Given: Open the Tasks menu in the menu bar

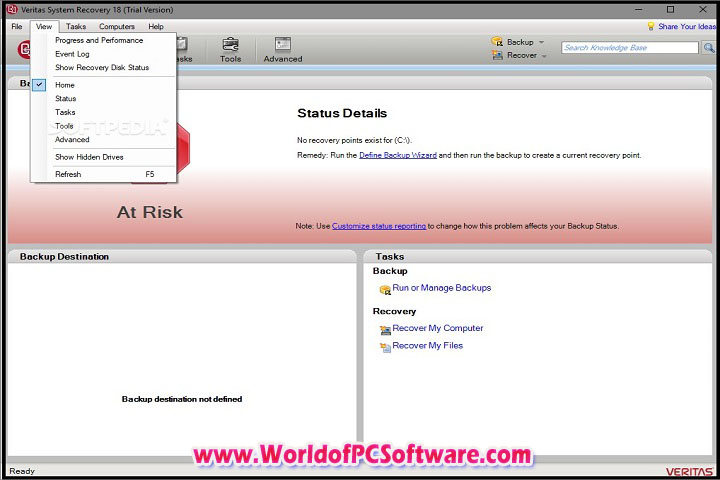Looking at the screenshot, I should coord(76,26).
